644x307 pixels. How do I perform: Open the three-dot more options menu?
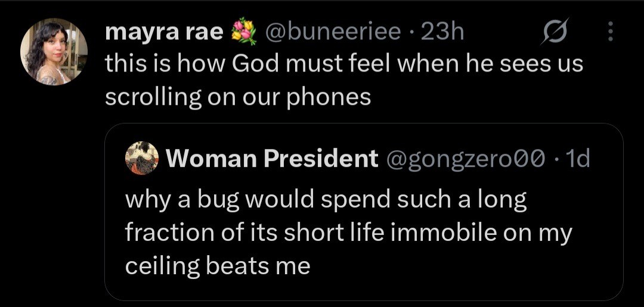[609, 32]
